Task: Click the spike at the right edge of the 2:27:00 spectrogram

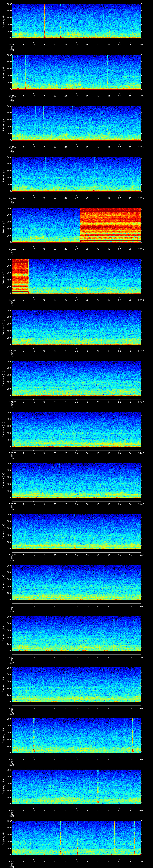Action: (140, 684)
